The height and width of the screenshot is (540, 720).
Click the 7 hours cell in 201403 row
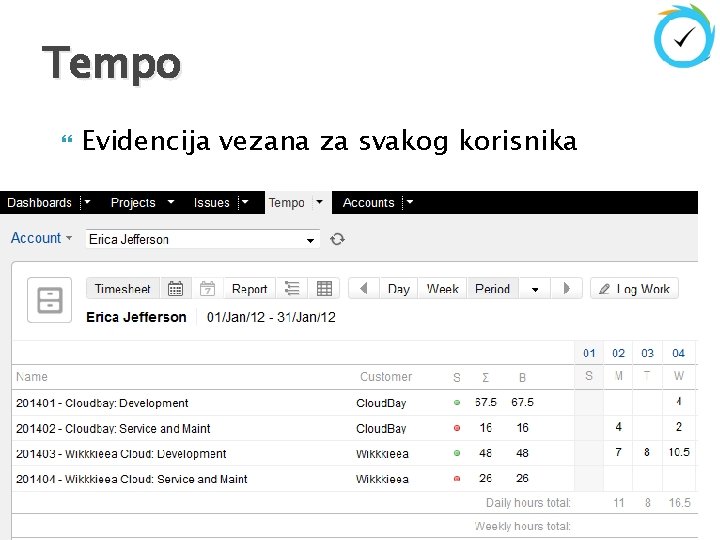619,452
